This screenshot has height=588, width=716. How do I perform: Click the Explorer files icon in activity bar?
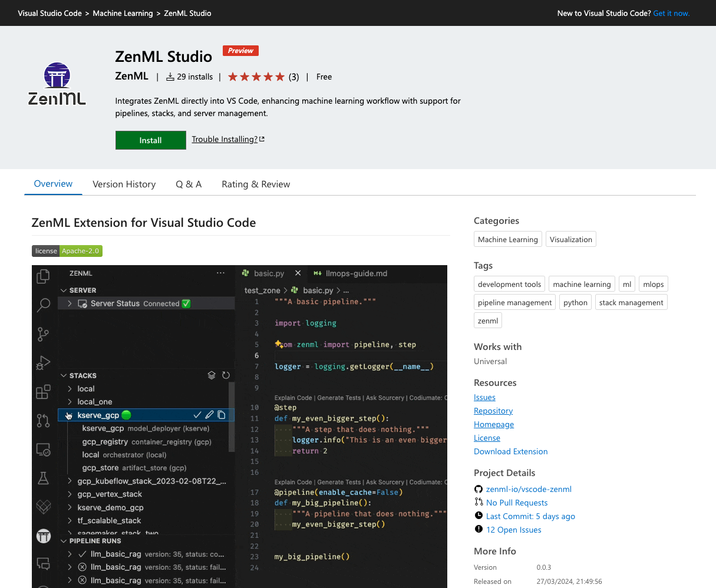coord(43,276)
